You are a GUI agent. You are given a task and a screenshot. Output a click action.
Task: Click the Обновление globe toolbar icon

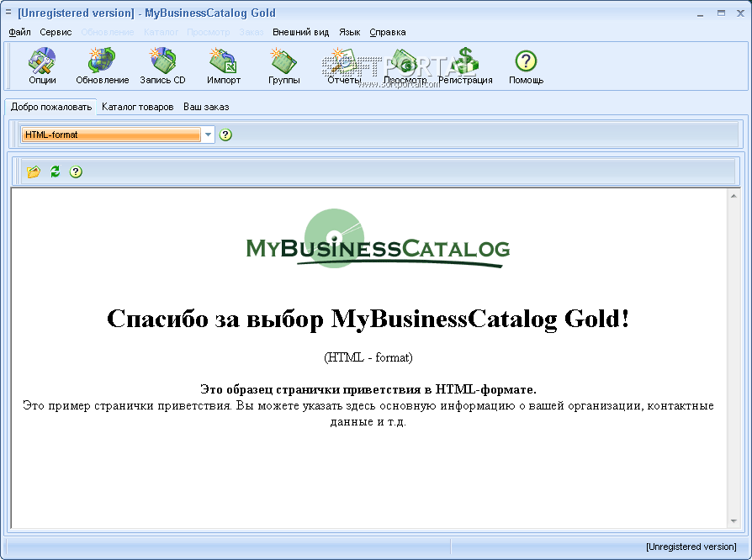click(x=102, y=66)
